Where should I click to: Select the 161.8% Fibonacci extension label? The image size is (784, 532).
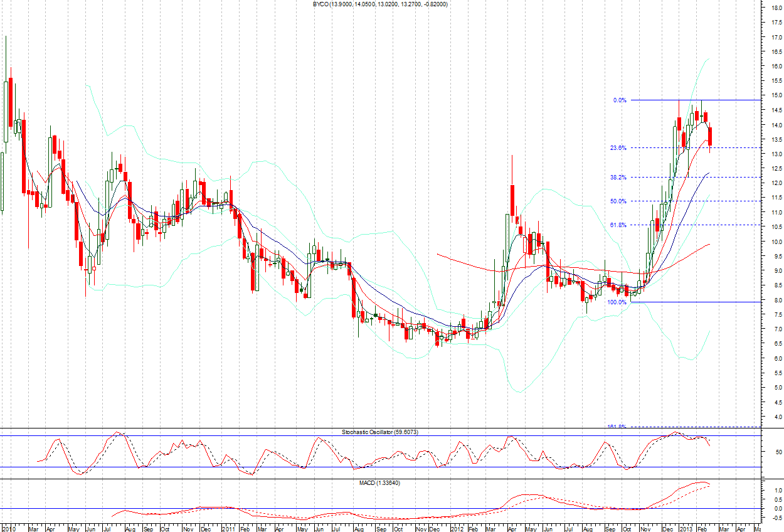click(x=616, y=427)
